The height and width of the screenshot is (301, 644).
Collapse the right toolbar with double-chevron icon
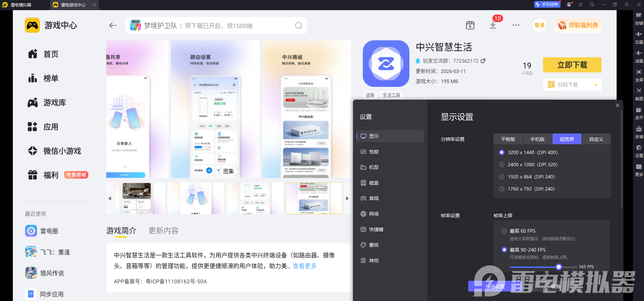tap(639, 4)
